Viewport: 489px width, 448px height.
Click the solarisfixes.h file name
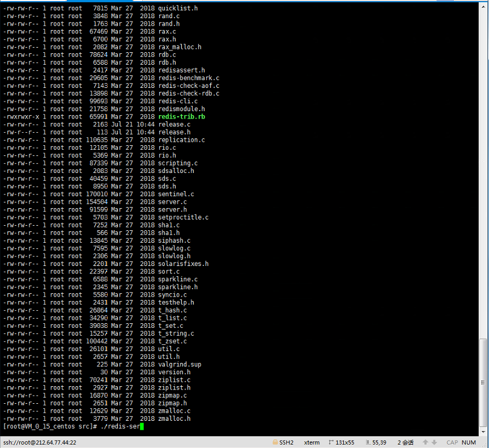[184, 264]
